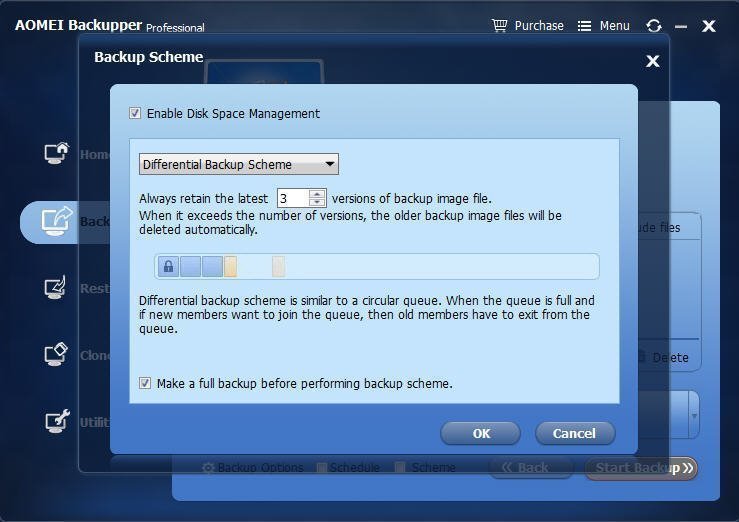Click OK to confirm backup scheme
Image resolution: width=739 pixels, height=522 pixels.
481,433
